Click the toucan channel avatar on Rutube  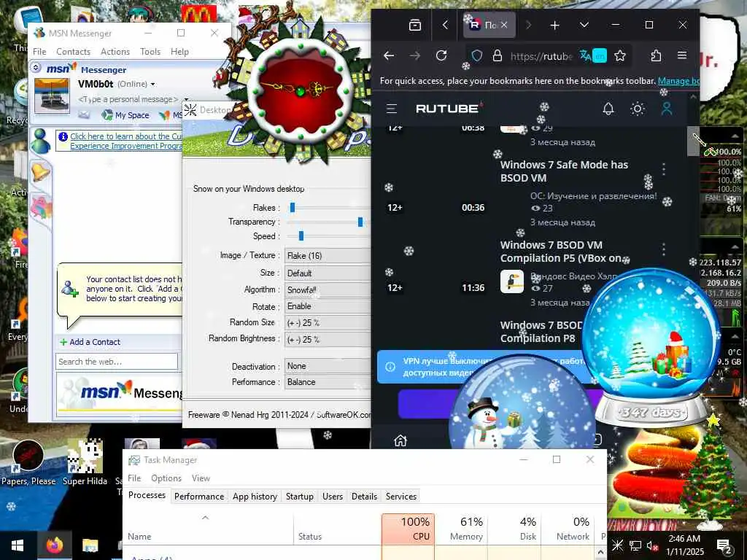click(x=512, y=281)
